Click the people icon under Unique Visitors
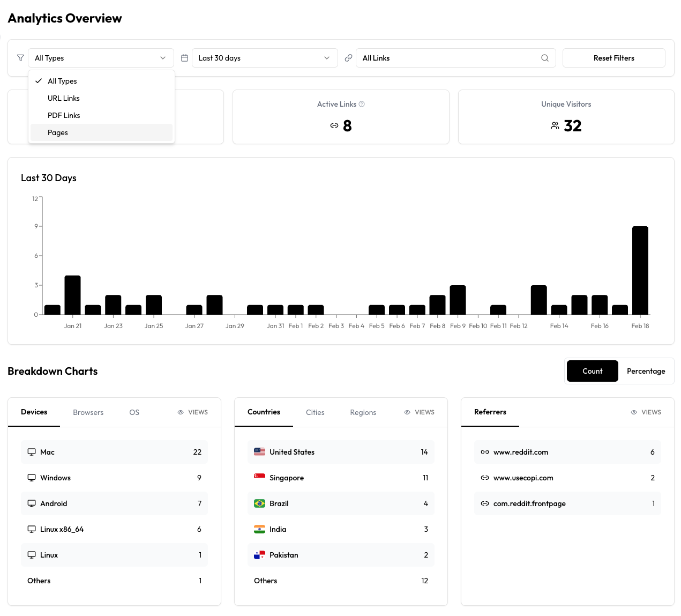 pos(555,125)
